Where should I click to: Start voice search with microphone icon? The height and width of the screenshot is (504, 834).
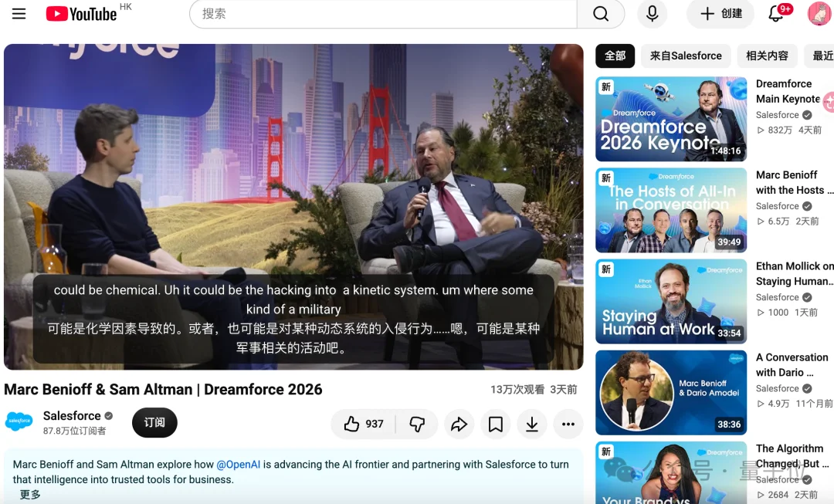click(652, 14)
